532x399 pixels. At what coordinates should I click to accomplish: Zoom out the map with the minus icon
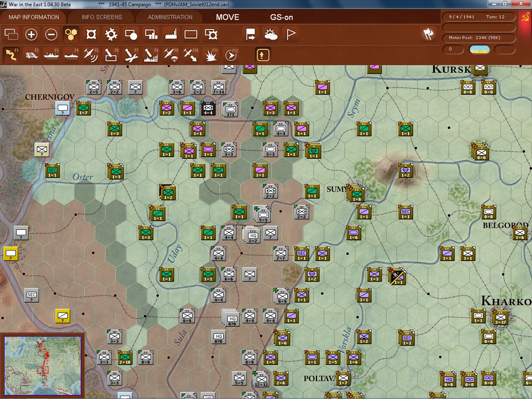tap(51, 34)
